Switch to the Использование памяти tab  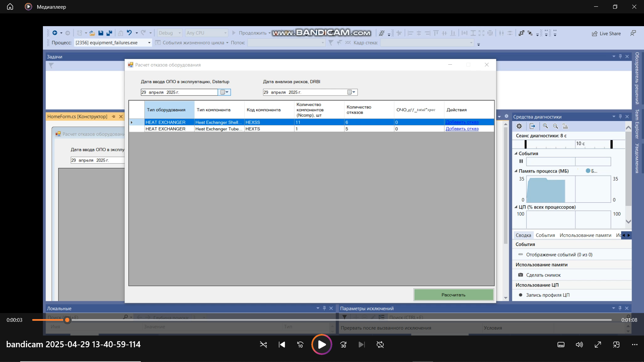[x=585, y=235]
